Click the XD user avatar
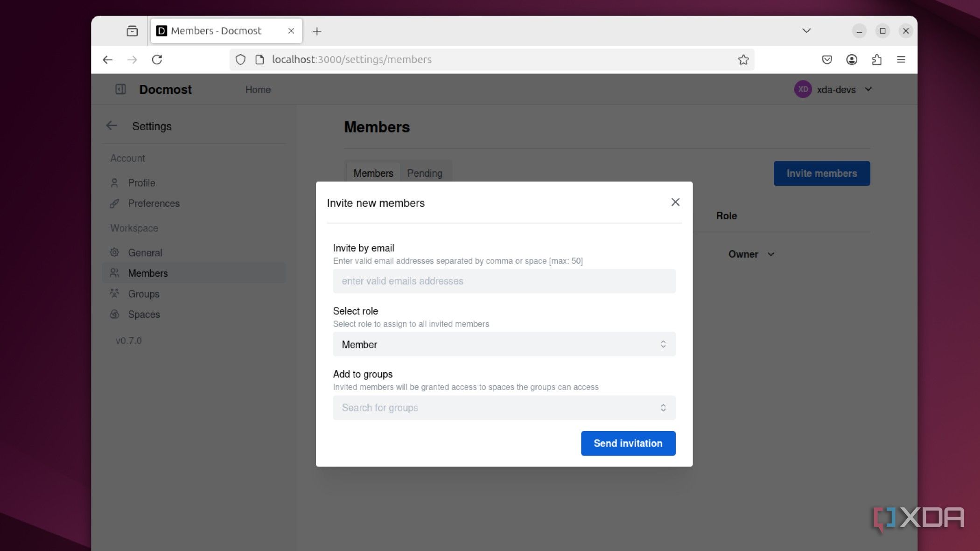The image size is (980, 551). 803,89
